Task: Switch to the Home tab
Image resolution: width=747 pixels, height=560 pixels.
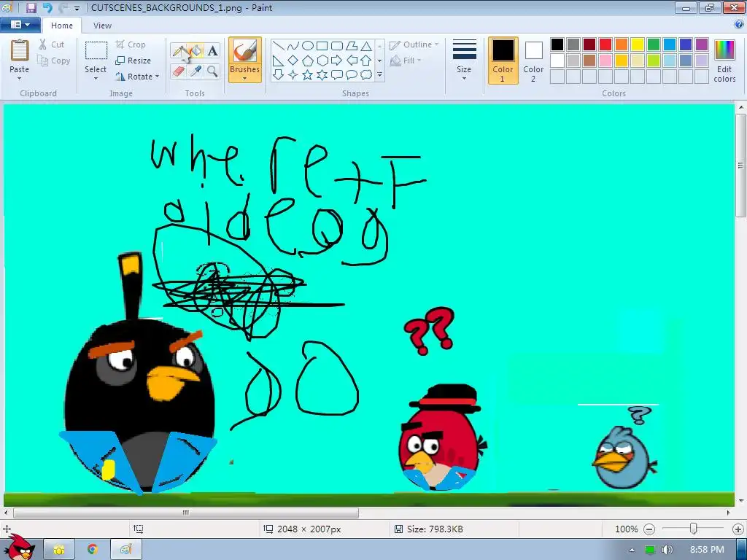Action: 62,26
